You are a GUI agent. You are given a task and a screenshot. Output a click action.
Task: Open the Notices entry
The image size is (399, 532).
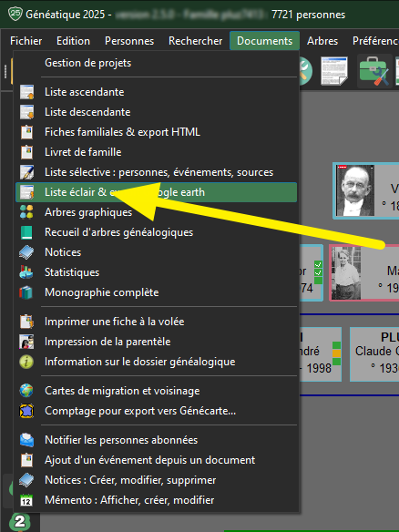click(63, 252)
